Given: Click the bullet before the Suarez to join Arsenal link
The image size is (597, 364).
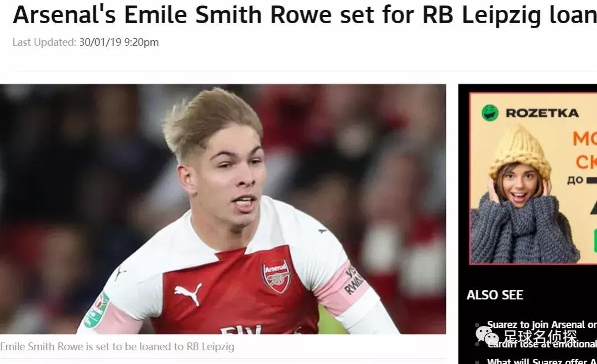Looking at the screenshot, I should [477, 325].
